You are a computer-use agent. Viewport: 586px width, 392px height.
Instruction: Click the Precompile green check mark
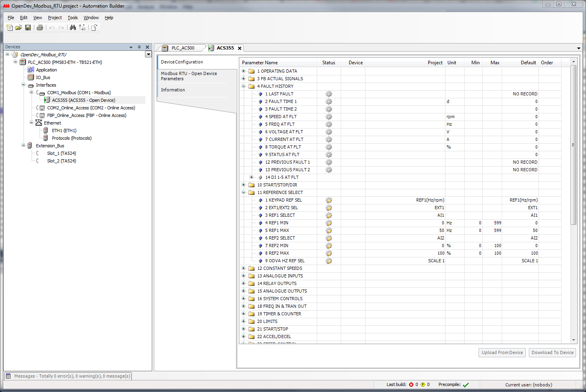tap(466, 385)
